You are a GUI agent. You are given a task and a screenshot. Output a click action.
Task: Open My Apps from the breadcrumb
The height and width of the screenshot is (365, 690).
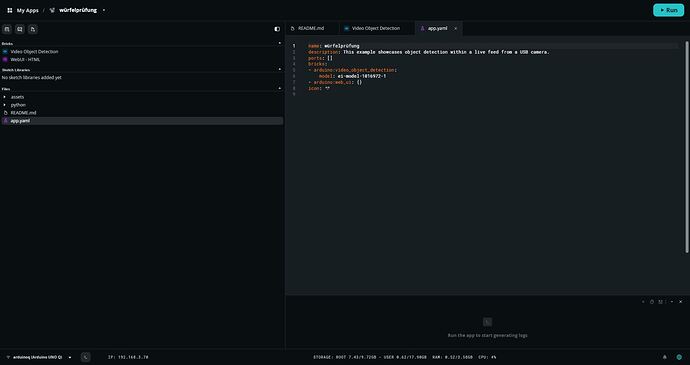point(27,10)
